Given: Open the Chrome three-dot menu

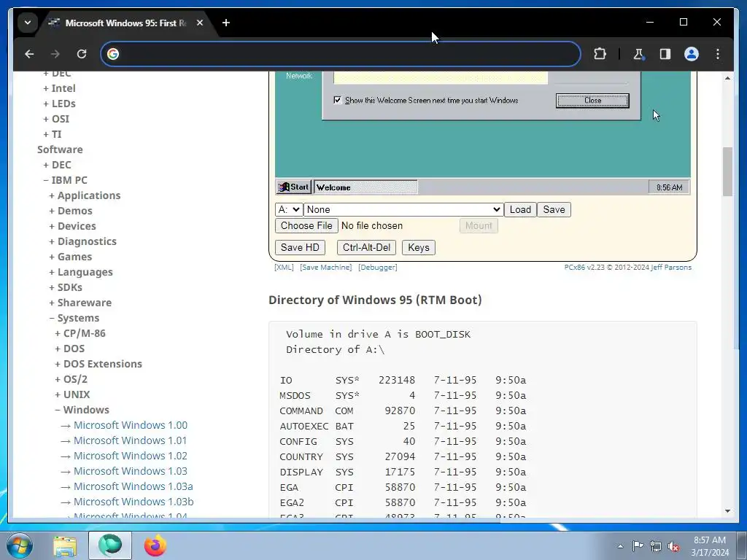Looking at the screenshot, I should (718, 54).
